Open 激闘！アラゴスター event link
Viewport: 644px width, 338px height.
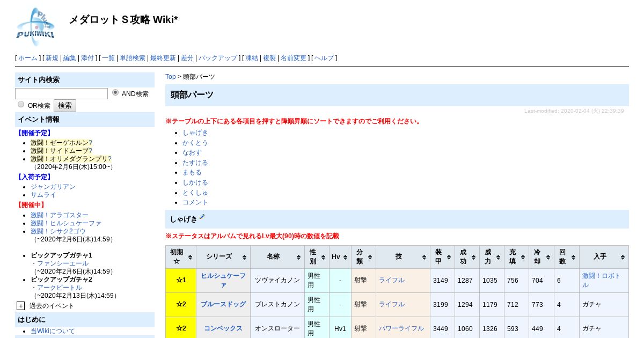60,215
